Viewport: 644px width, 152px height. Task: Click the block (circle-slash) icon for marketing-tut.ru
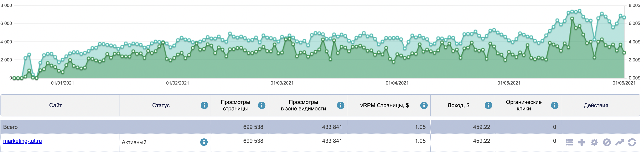[607, 143]
